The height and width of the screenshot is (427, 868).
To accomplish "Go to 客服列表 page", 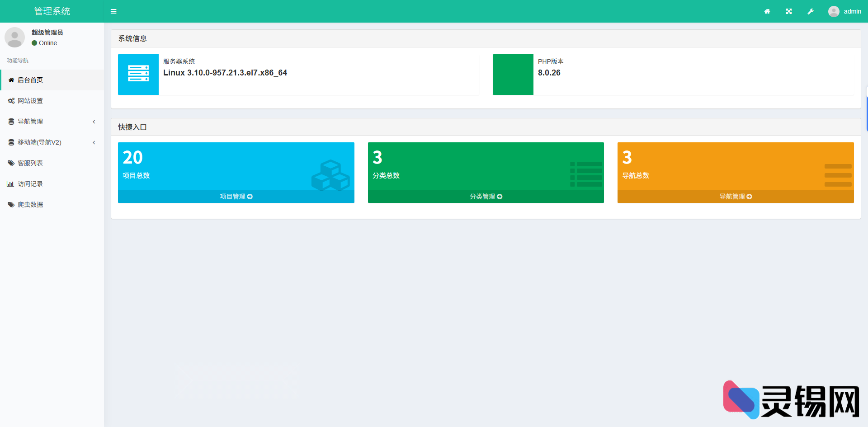I will (30, 163).
